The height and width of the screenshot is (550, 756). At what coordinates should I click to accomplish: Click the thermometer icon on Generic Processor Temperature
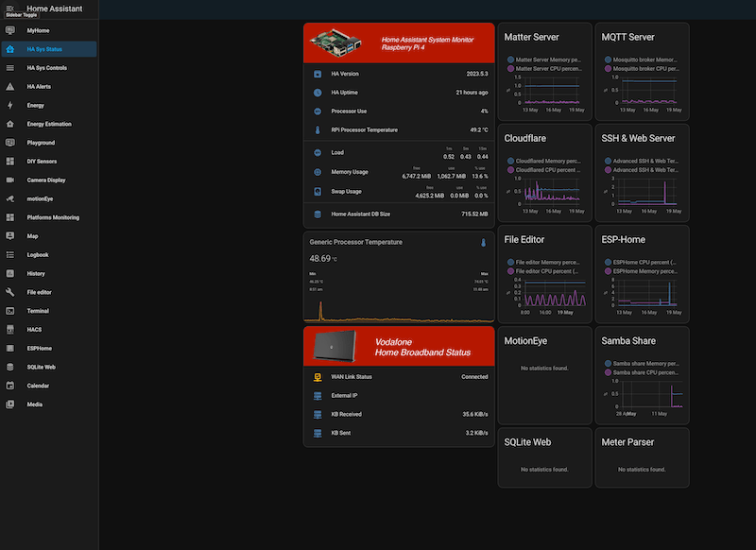[x=482, y=243]
